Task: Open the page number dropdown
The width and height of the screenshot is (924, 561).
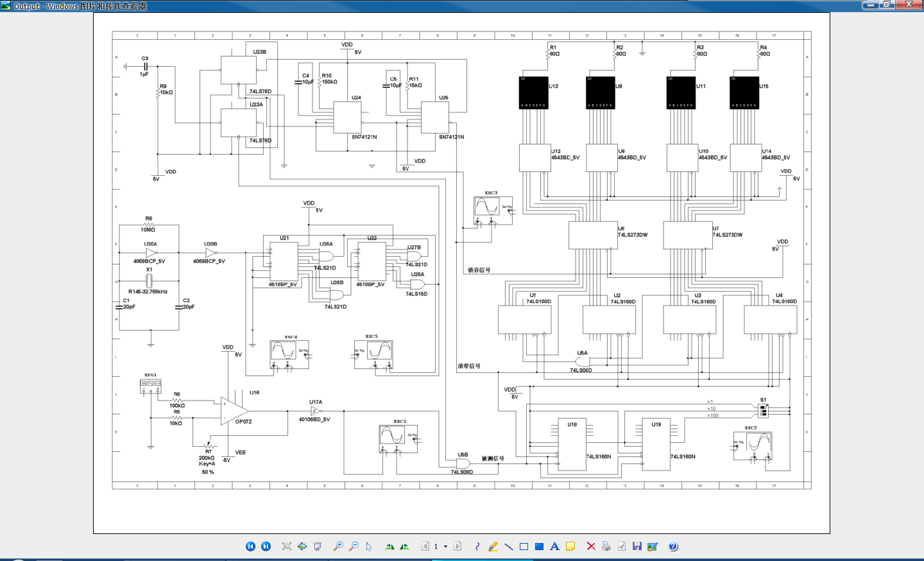Action: (x=445, y=546)
